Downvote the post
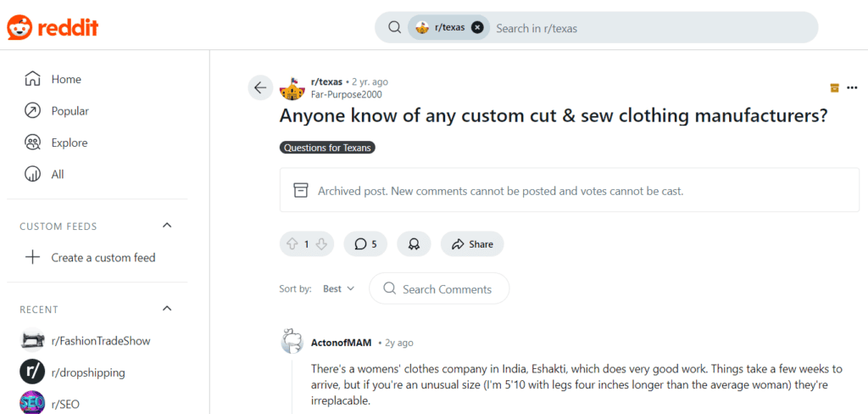The width and height of the screenshot is (868, 414). click(x=322, y=243)
